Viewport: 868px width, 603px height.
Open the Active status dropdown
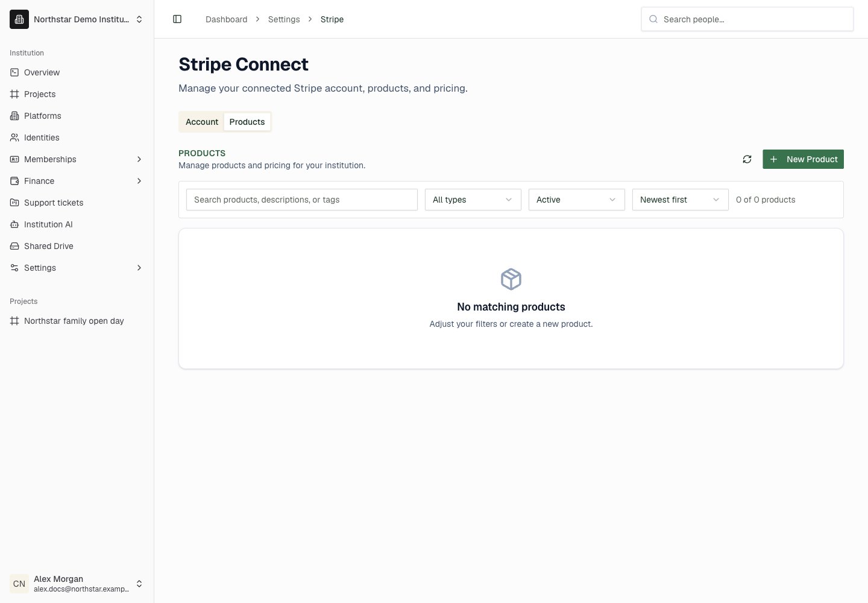(x=577, y=200)
